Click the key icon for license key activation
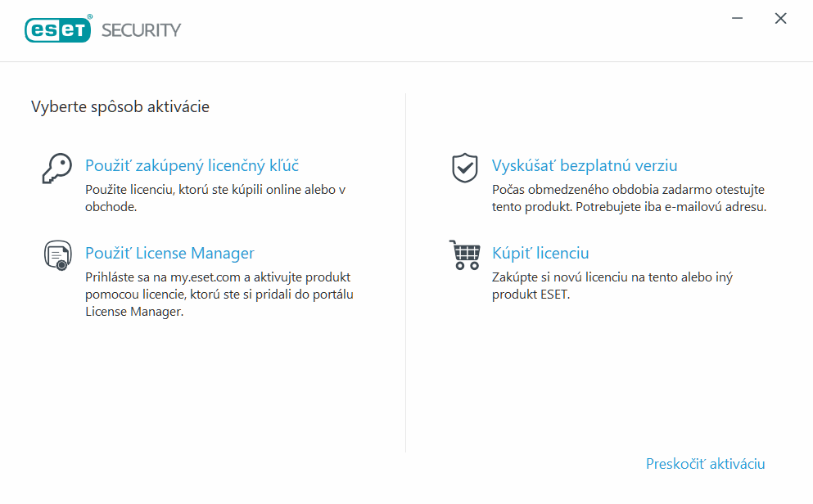 (x=57, y=169)
